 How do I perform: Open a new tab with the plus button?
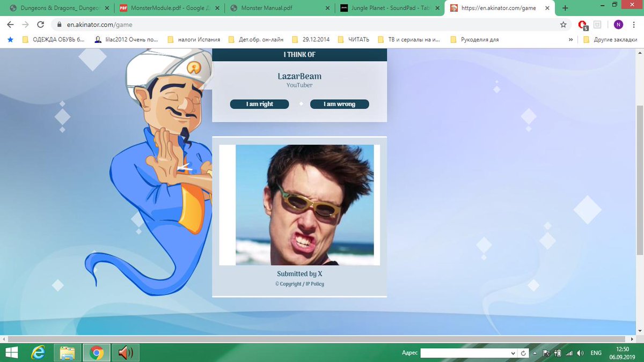click(565, 8)
